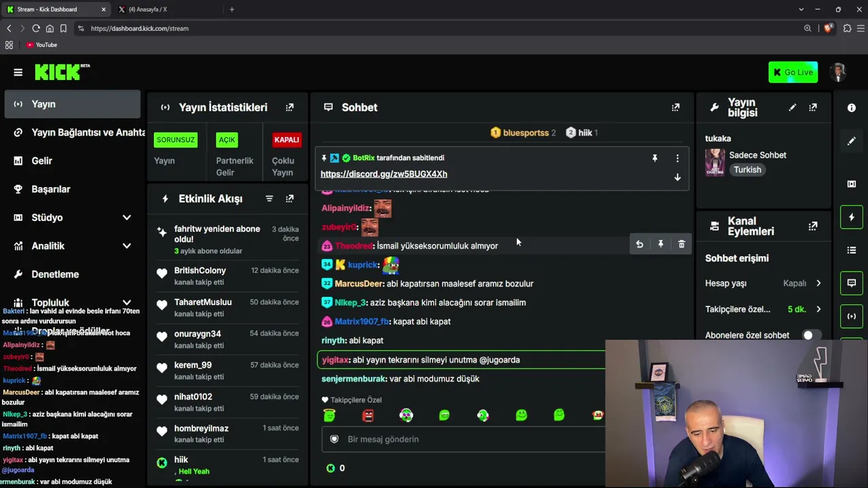Click the KAPALI multistream status badge

click(286, 140)
